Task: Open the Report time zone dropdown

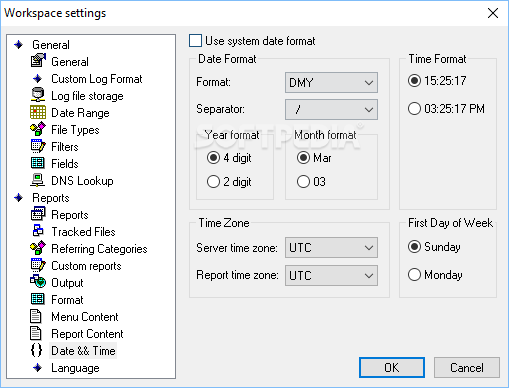Action: pos(331,275)
